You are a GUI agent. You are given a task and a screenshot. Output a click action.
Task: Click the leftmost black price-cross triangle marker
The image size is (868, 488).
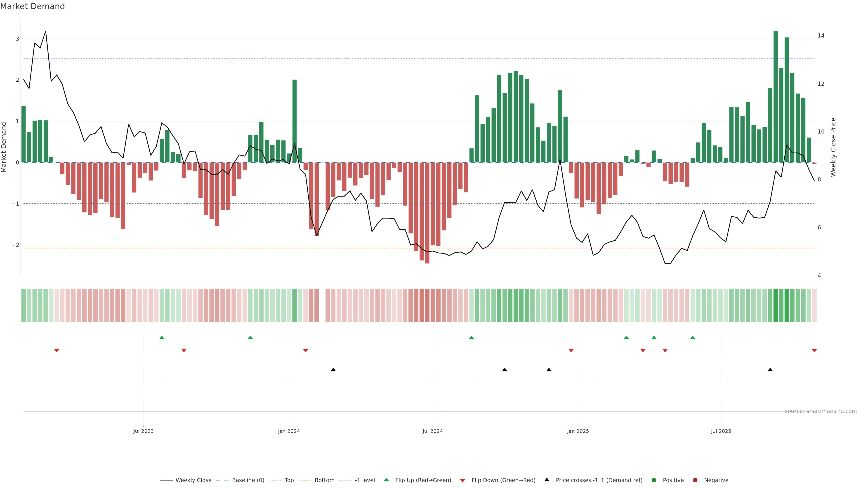coord(333,370)
